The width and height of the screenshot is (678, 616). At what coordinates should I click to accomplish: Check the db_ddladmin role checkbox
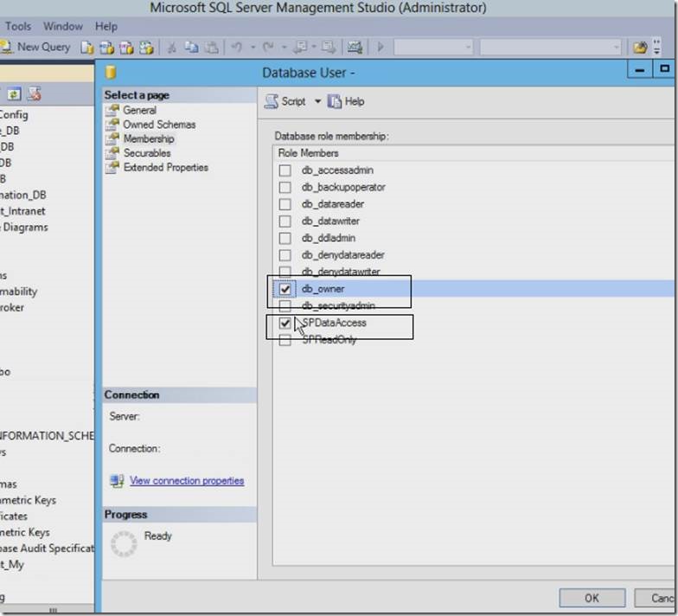click(x=285, y=238)
